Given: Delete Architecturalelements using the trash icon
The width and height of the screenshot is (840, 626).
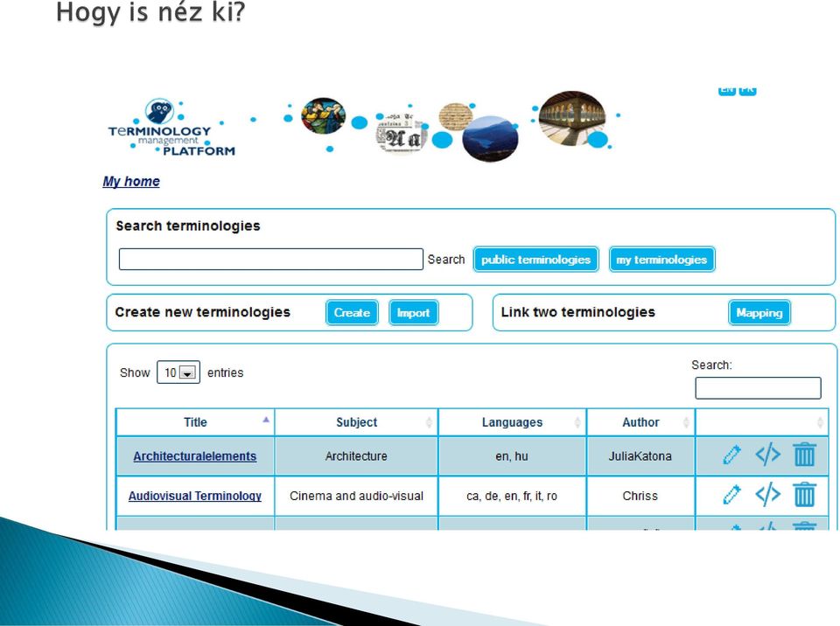Looking at the screenshot, I should coord(804,455).
